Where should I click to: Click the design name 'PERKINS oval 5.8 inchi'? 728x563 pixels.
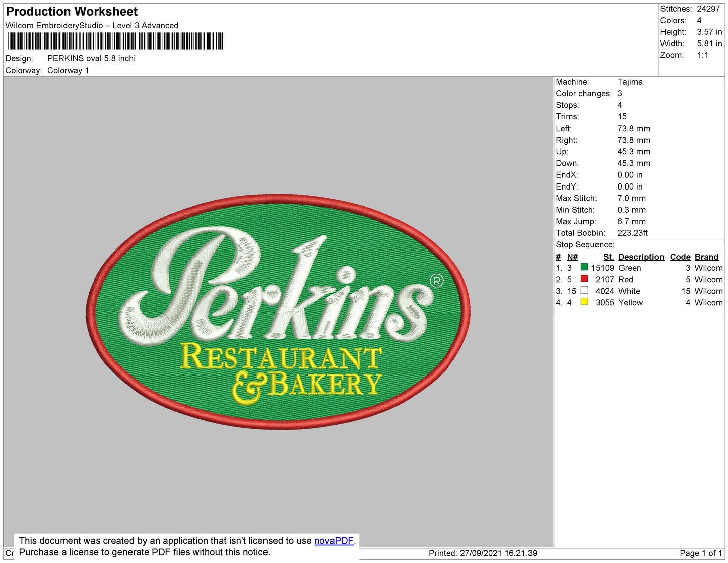click(x=91, y=58)
